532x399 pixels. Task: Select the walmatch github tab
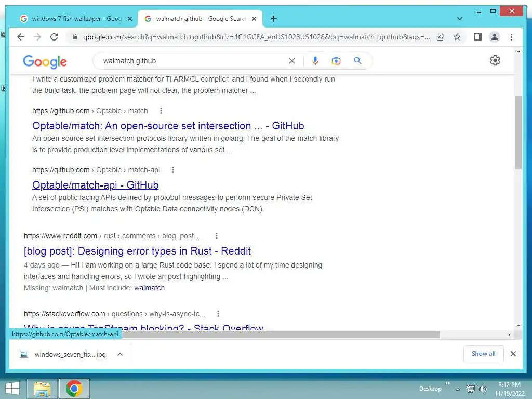point(199,19)
